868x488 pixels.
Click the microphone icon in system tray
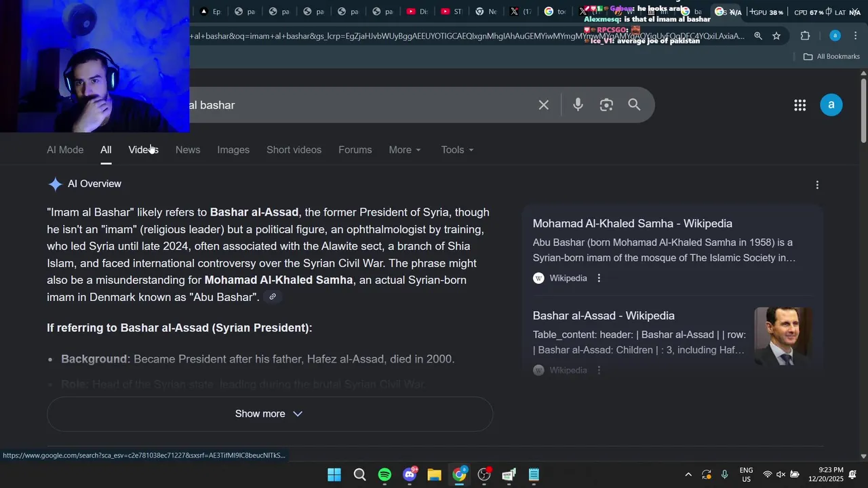coord(725,474)
